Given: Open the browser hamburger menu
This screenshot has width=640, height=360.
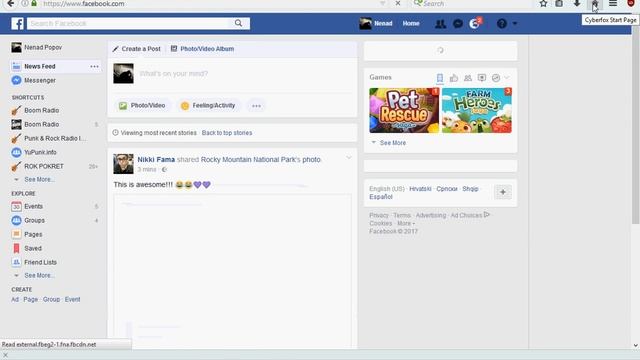Looking at the screenshot, I should (x=613, y=4).
